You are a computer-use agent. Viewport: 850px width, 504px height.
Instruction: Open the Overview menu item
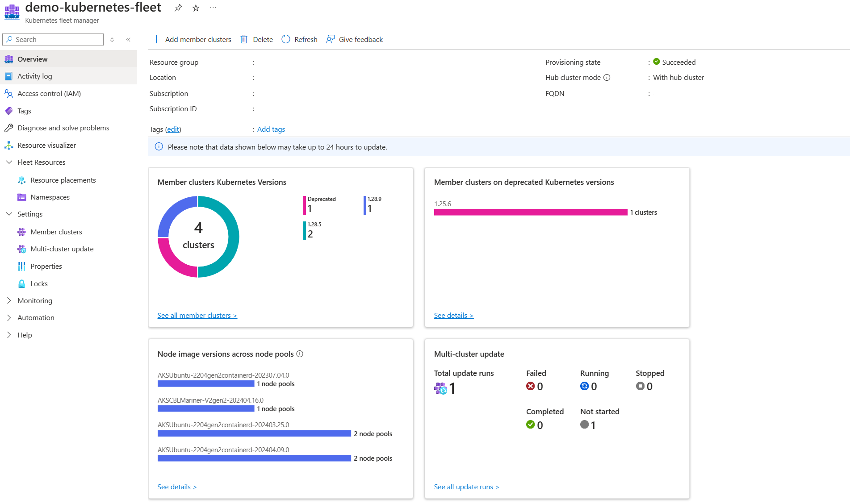point(69,59)
